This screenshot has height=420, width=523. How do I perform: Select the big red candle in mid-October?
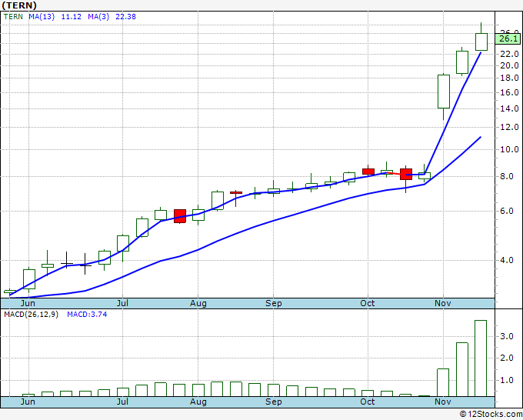coord(406,174)
